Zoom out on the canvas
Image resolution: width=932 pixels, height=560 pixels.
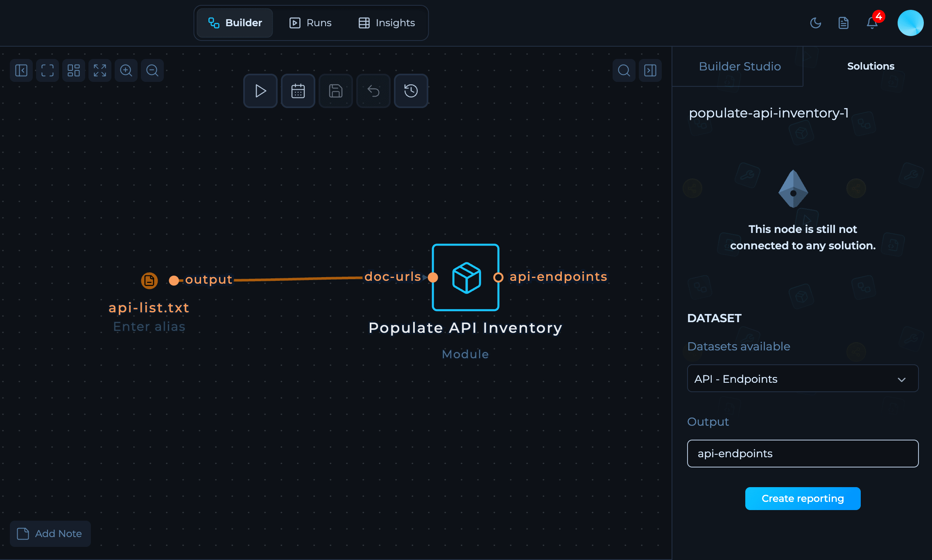[152, 70]
